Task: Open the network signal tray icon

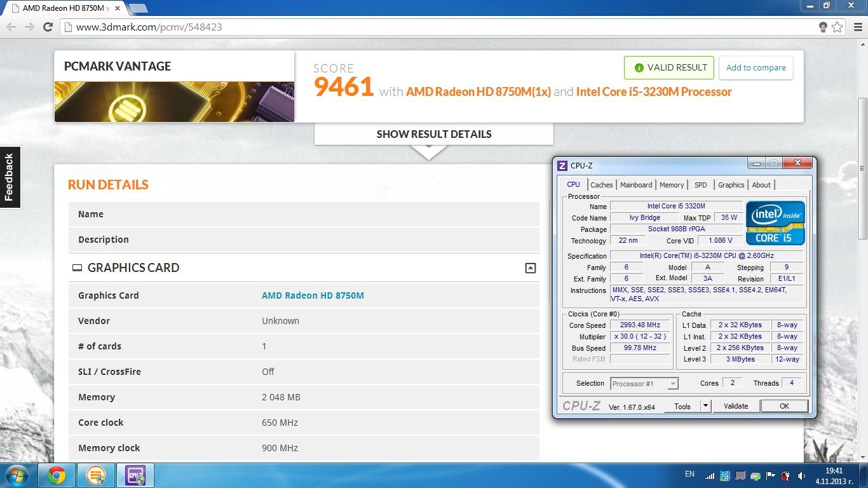Action: (x=710, y=475)
